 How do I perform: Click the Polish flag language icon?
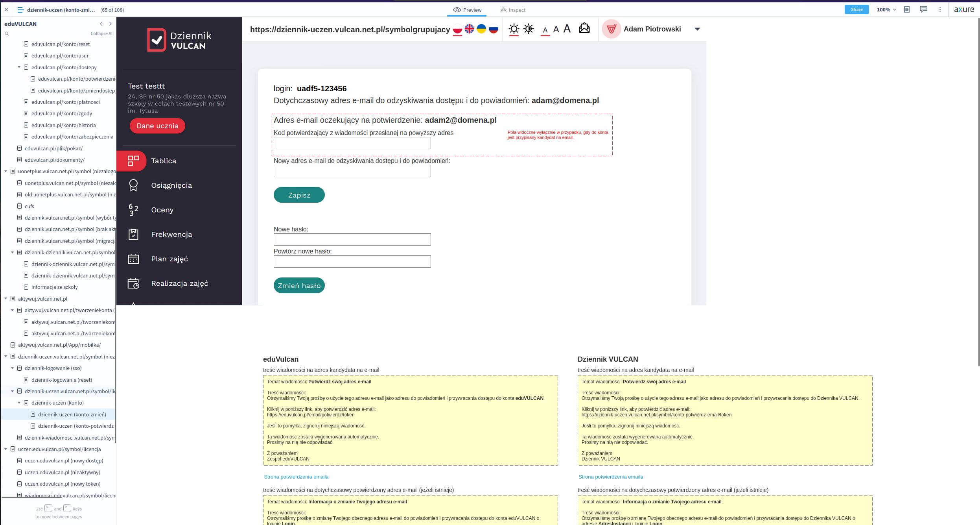(x=457, y=29)
